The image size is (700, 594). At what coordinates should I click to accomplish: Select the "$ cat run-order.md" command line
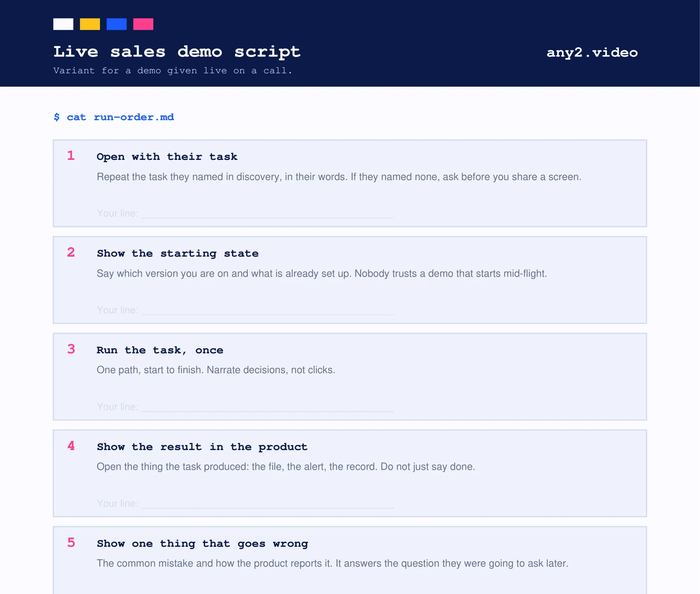[x=114, y=117]
